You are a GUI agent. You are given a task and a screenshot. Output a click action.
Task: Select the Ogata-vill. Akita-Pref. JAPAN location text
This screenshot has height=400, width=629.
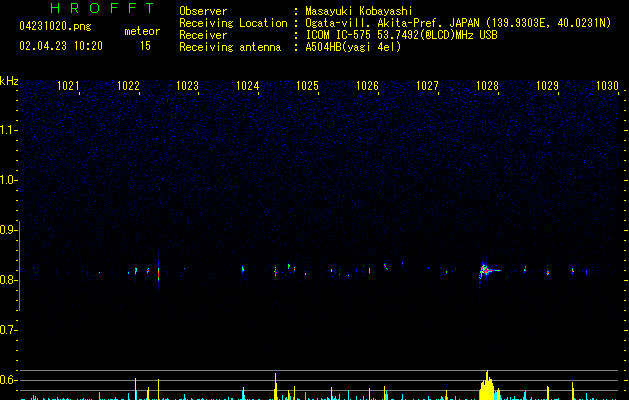click(x=458, y=23)
